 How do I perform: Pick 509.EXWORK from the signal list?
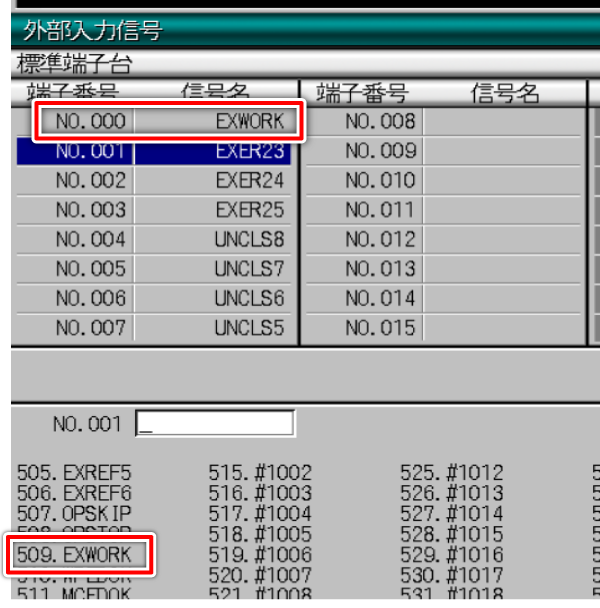tap(81, 554)
